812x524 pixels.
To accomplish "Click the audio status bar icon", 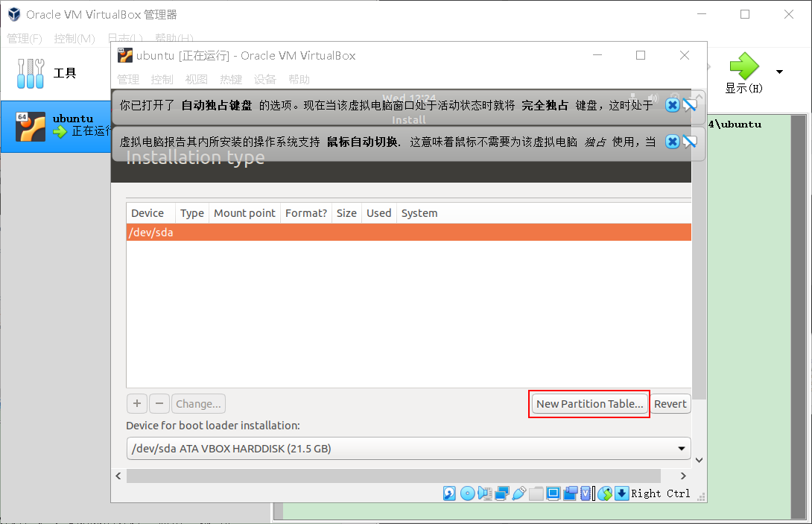I will [x=485, y=493].
